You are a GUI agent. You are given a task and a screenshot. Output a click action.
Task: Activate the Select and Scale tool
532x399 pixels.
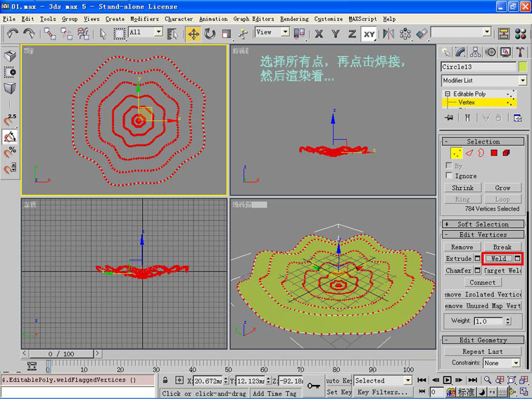pyautogui.click(x=227, y=34)
